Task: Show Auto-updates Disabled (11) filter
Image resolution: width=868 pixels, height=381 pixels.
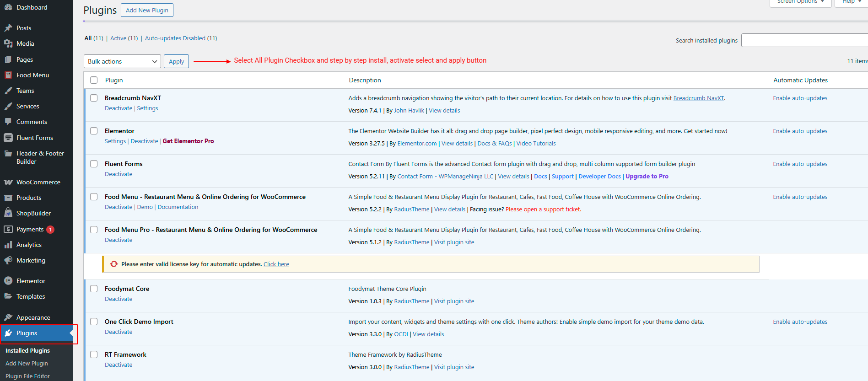Action: click(x=181, y=38)
